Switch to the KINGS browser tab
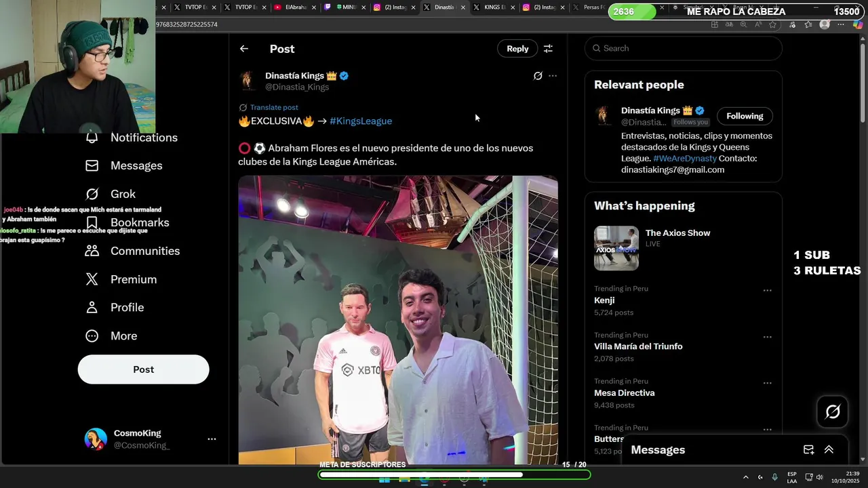Image resolution: width=868 pixels, height=488 pixels. (x=494, y=7)
